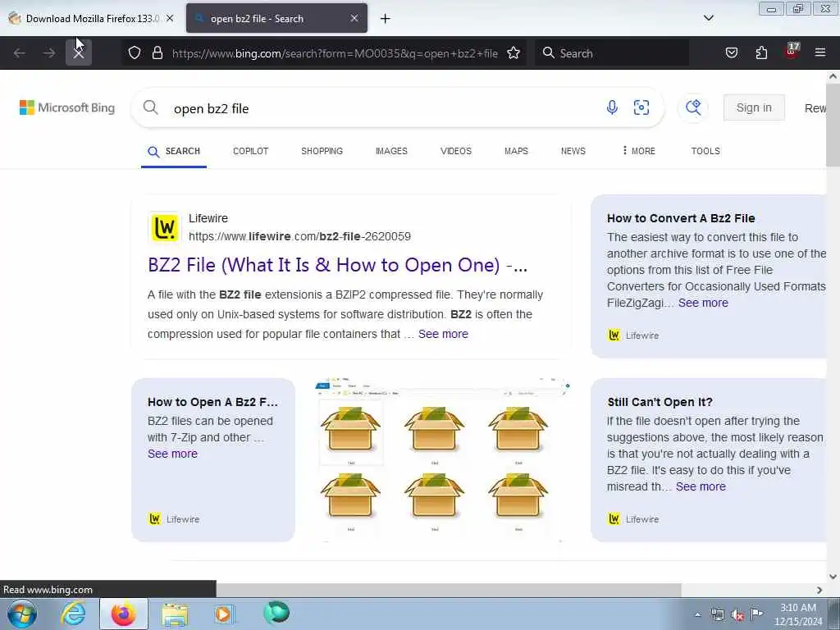The height and width of the screenshot is (630, 840).
Task: Switch to the NEWS tab
Action: (x=573, y=151)
